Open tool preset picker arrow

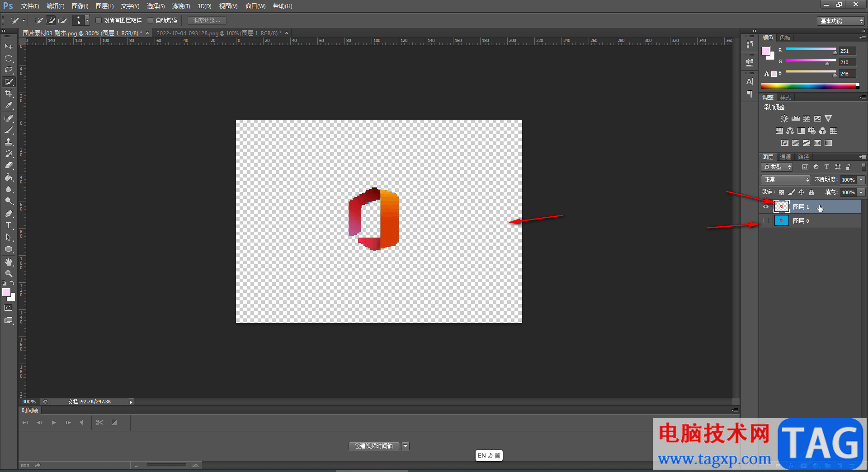pos(24,20)
